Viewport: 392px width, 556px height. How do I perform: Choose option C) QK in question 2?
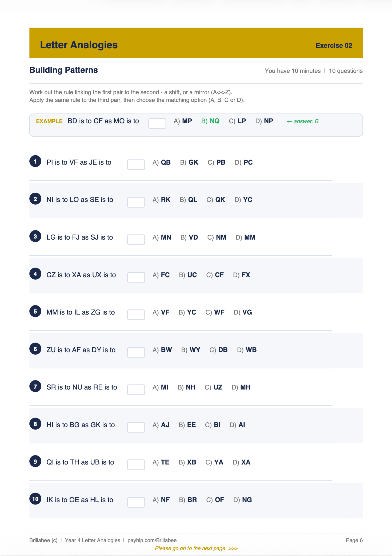[x=216, y=200]
